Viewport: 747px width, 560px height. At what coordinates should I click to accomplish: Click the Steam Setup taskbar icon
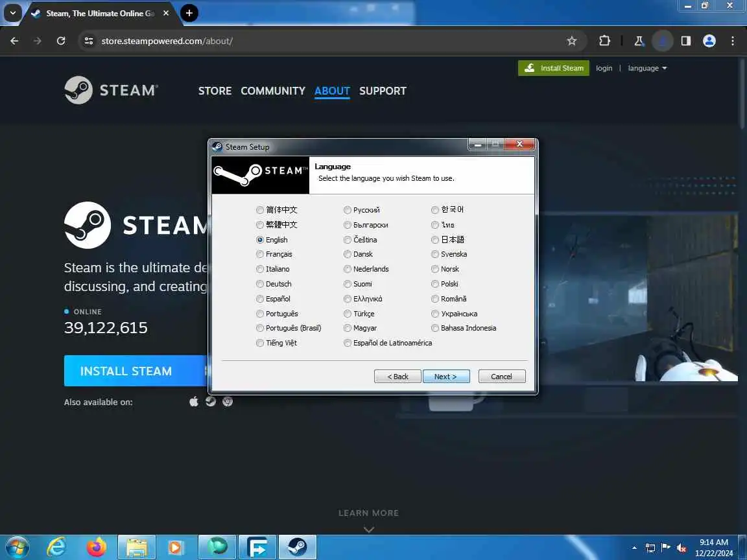298,548
